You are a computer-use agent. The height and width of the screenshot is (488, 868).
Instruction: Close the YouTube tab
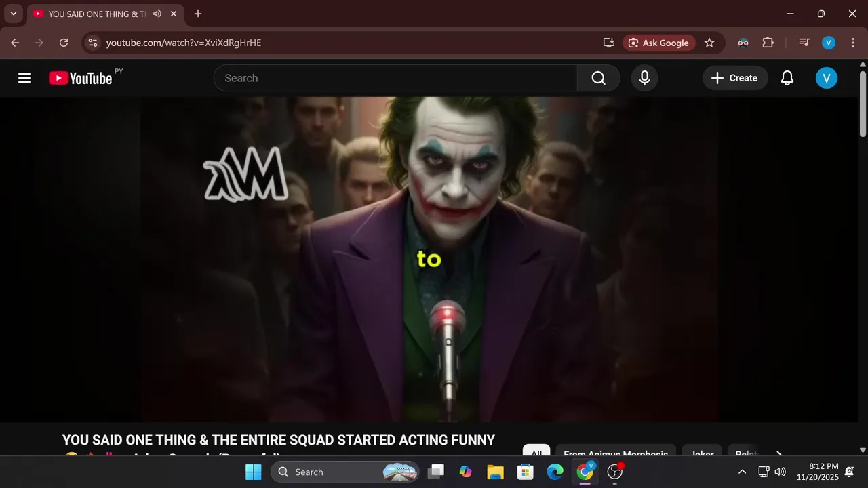click(x=174, y=14)
